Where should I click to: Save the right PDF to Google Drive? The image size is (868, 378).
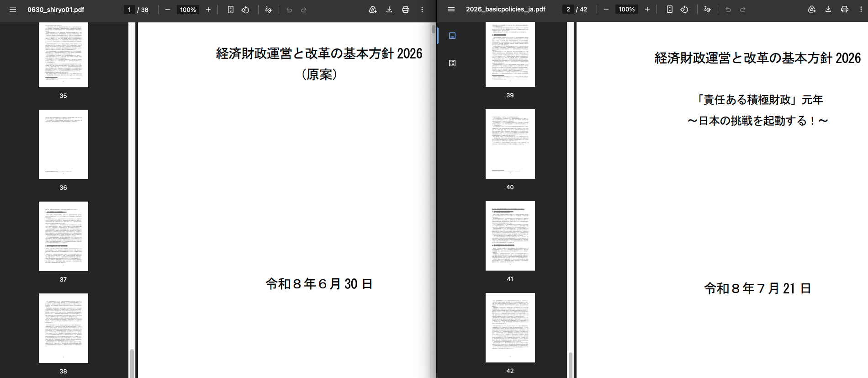click(812, 9)
